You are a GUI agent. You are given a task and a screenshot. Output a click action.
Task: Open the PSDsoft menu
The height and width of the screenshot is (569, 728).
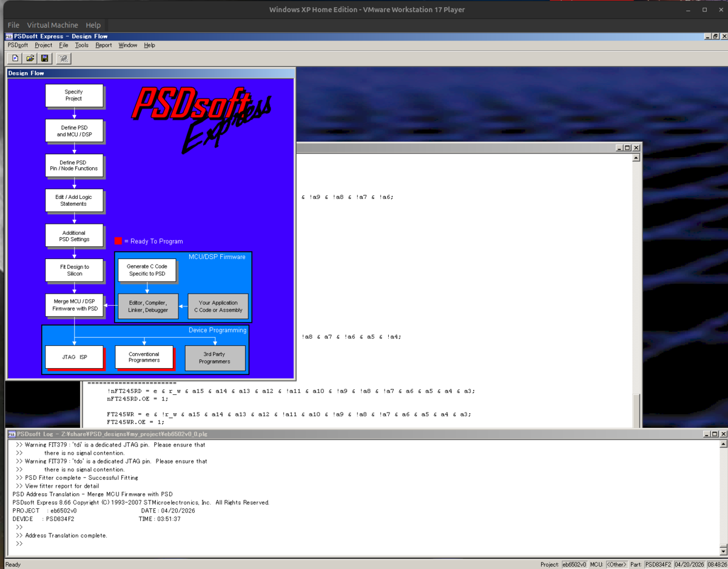point(18,45)
